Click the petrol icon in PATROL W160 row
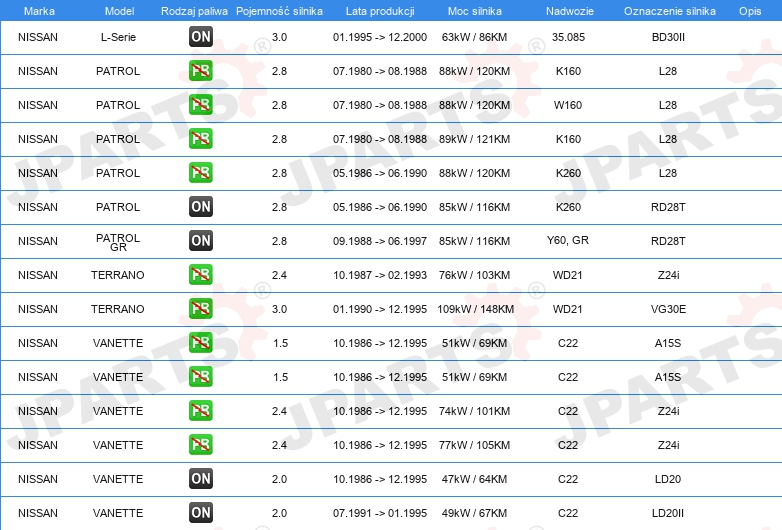Image resolution: width=782 pixels, height=530 pixels. pyautogui.click(x=201, y=105)
